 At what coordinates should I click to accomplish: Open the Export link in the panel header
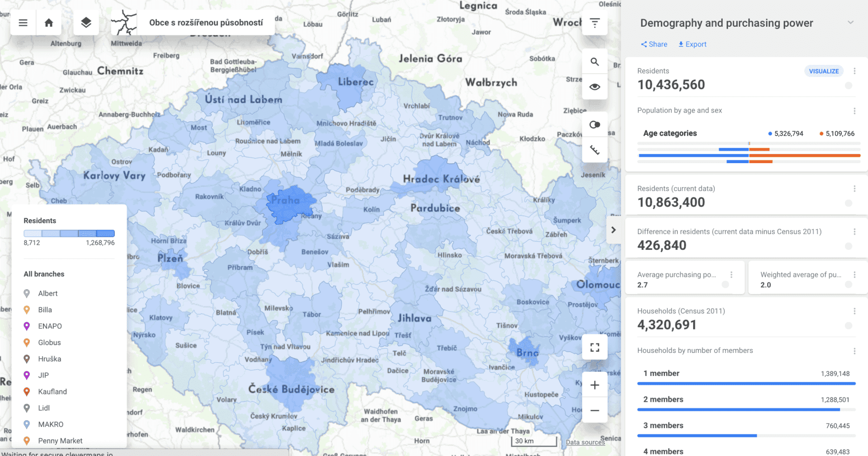click(x=692, y=44)
